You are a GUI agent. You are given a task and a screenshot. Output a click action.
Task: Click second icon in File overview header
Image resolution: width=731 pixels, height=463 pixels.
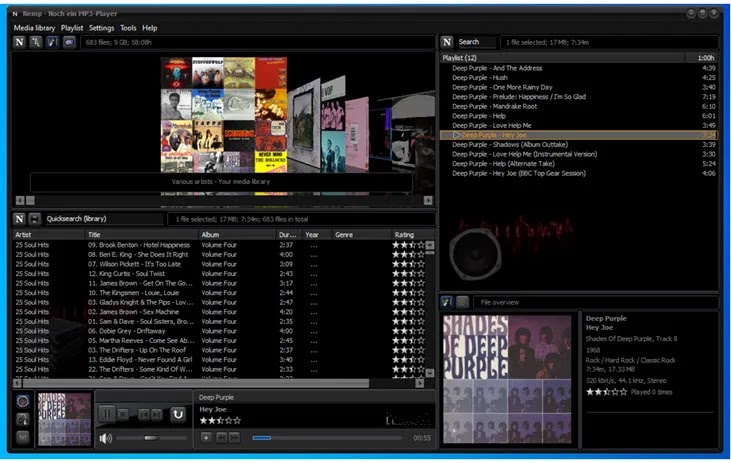[462, 302]
